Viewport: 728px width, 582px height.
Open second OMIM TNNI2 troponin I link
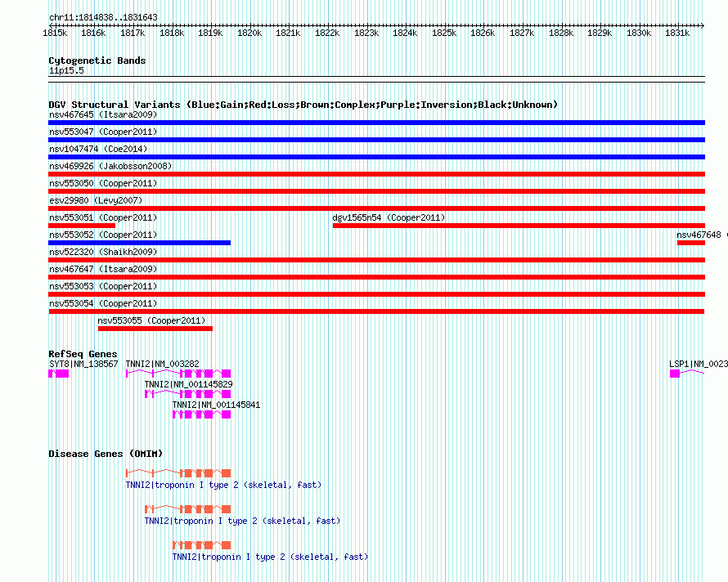[x=242, y=521]
